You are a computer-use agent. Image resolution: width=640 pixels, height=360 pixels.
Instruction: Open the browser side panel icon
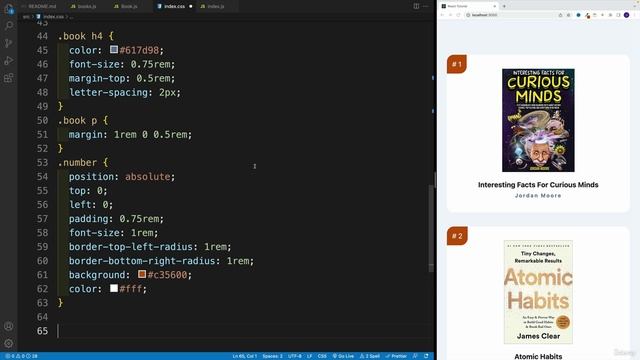(x=618, y=15)
